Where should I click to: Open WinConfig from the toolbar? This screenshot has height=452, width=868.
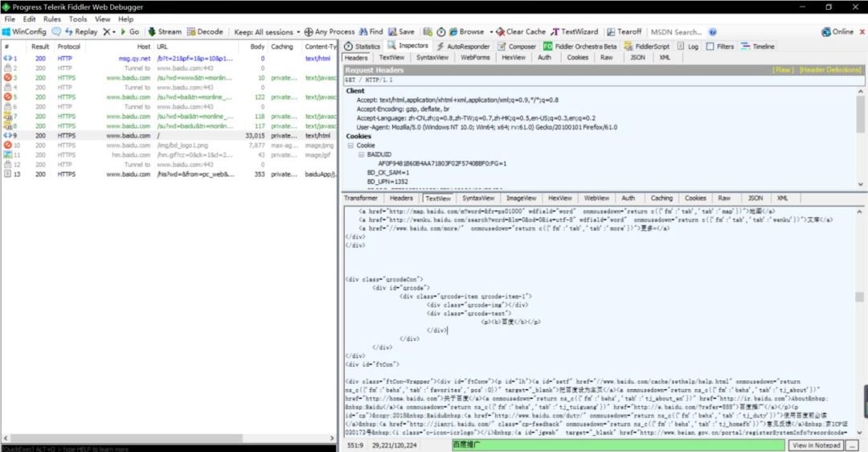(x=24, y=31)
